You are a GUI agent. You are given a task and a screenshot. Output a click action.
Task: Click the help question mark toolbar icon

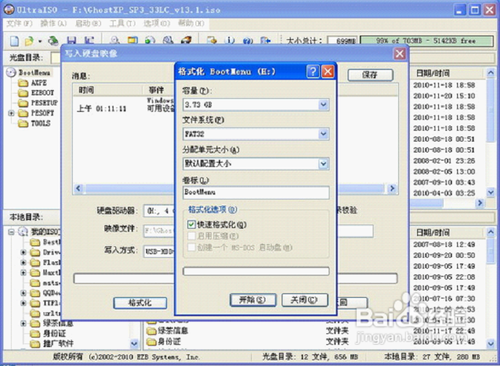[248, 41]
